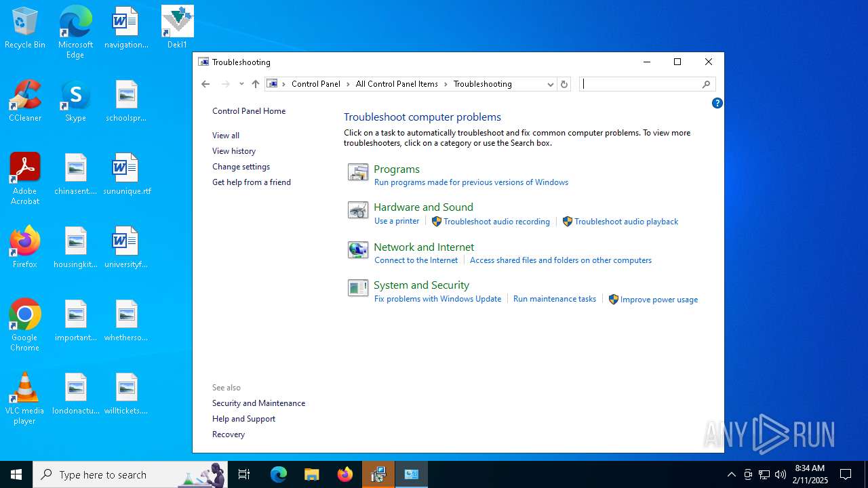Open Connect to the Internet troubleshooter
Screen dimensions: 868x488
click(x=416, y=260)
